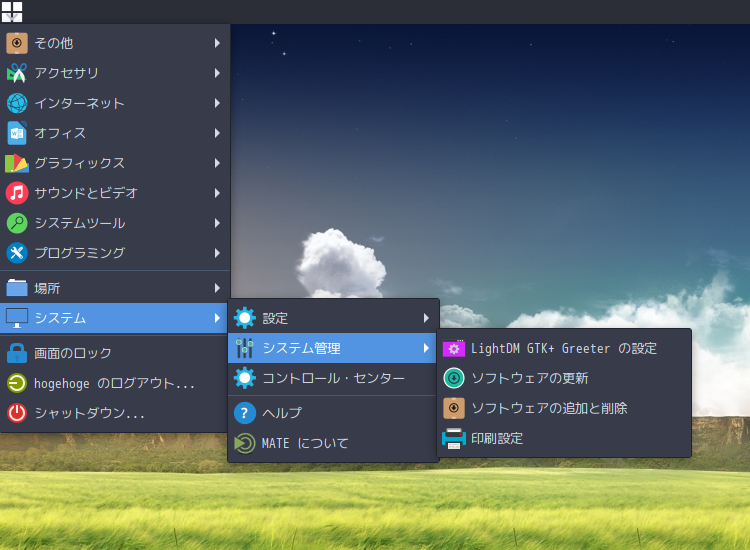This screenshot has width=750, height=550.
Task: Expand the システムツール submenu arrow
Action: [x=217, y=223]
